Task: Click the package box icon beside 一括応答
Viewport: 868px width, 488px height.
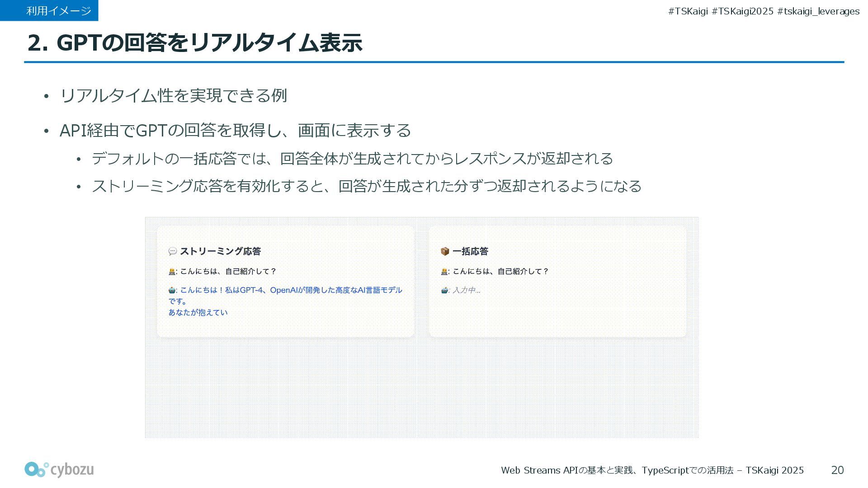Action: pos(445,251)
